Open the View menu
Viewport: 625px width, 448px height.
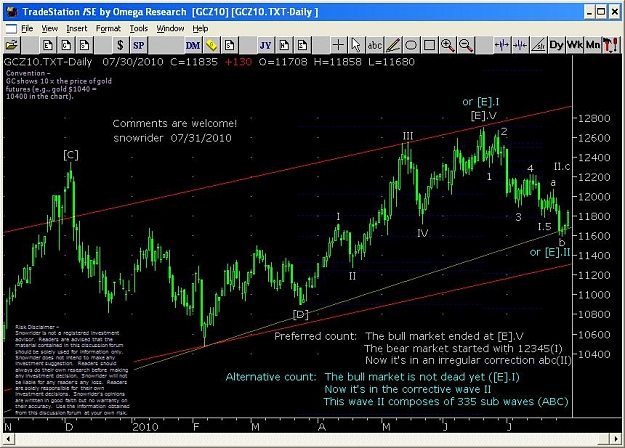click(x=50, y=28)
